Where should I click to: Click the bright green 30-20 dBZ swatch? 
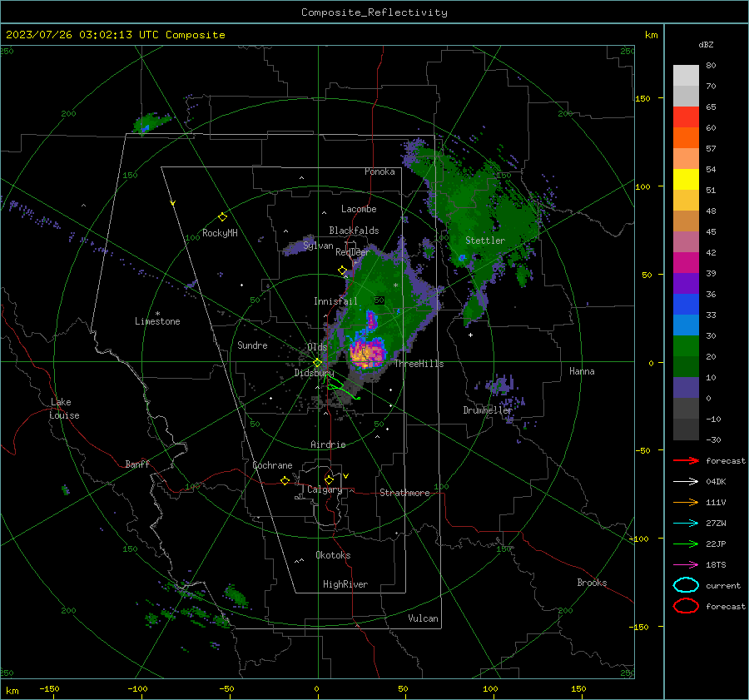tap(686, 345)
